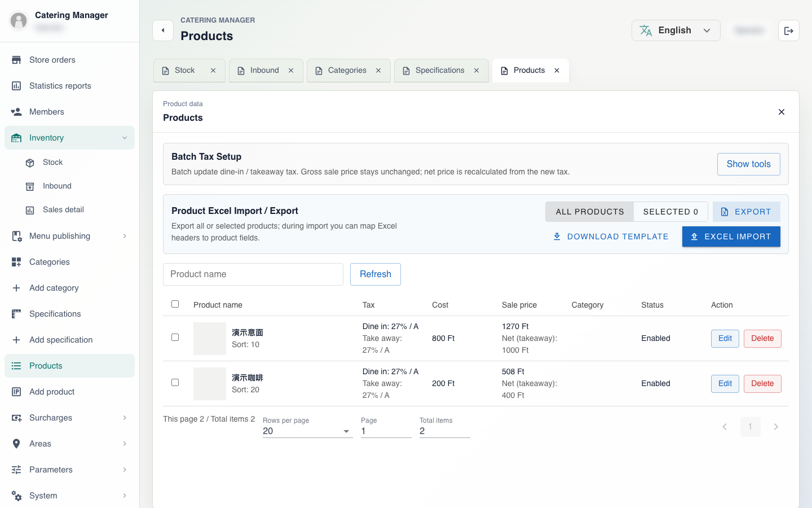Click Show tools in Batch Tax Setup

click(x=748, y=164)
